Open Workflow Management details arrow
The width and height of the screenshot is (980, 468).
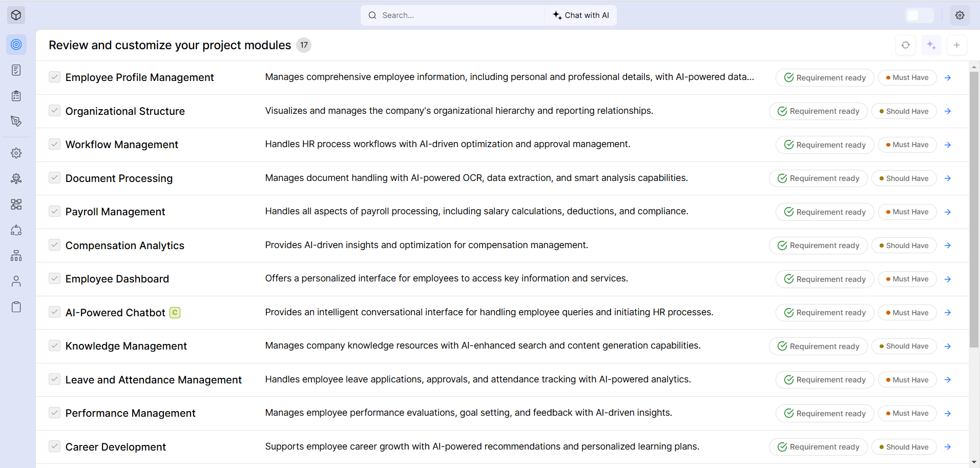948,145
